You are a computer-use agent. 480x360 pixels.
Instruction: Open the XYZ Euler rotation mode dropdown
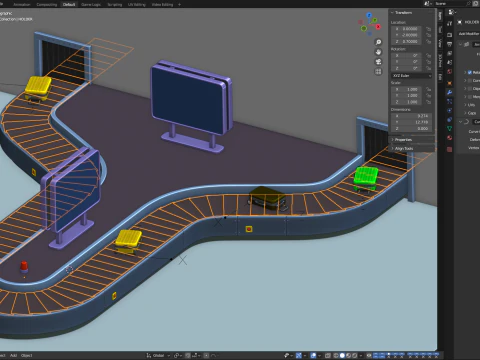(411, 76)
